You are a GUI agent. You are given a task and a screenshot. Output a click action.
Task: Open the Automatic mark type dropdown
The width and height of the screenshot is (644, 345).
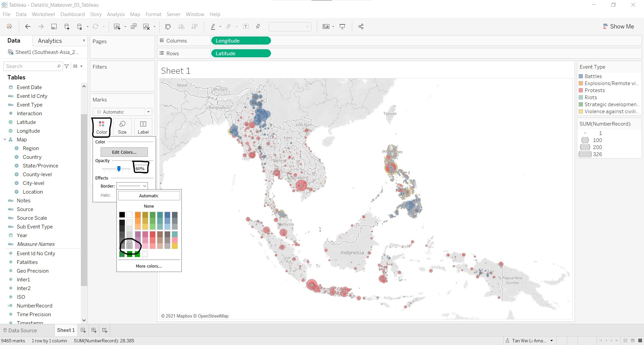click(122, 112)
